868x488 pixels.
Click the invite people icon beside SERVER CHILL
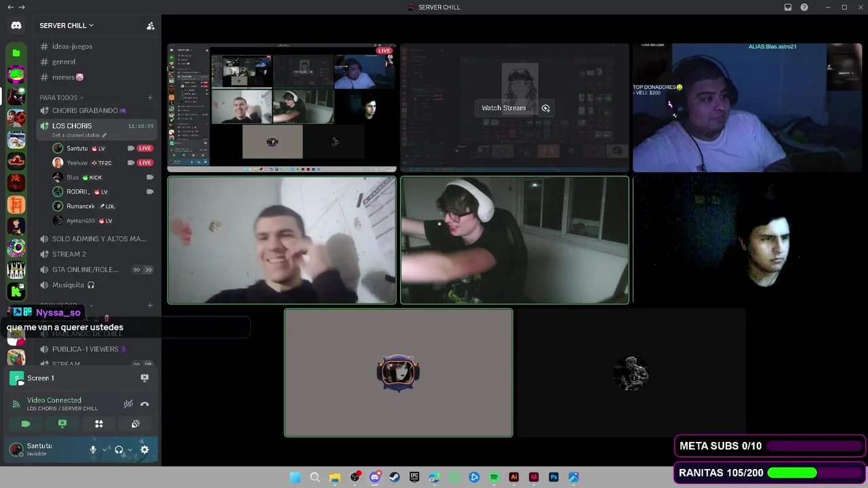point(151,26)
